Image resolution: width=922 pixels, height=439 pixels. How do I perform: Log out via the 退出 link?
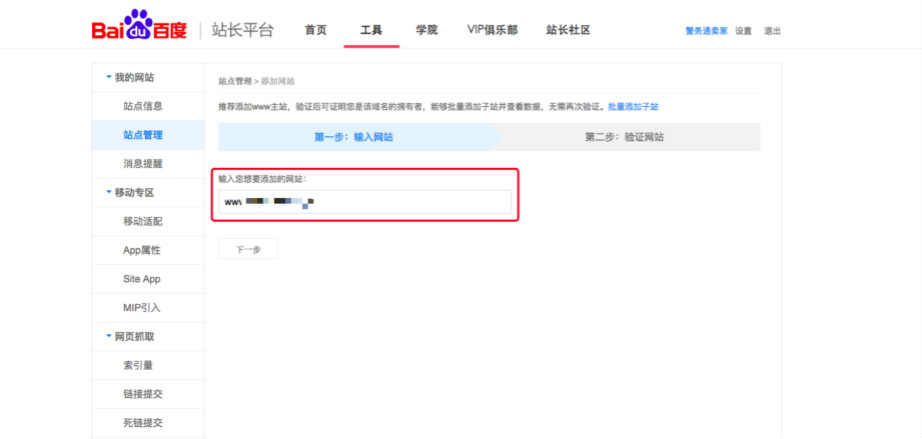point(772,31)
